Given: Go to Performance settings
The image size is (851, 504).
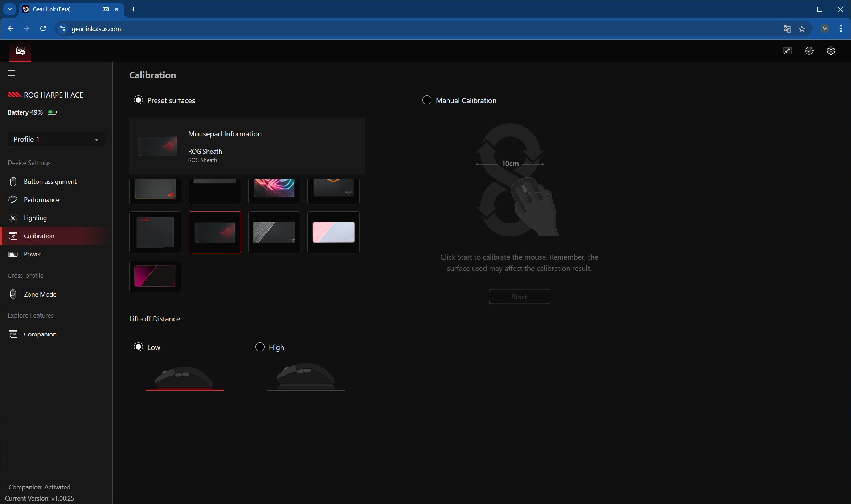Looking at the screenshot, I should click(41, 199).
